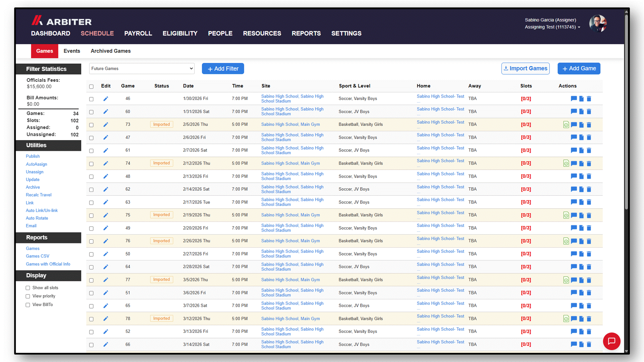Click the trash icon for game 52

click(x=589, y=331)
